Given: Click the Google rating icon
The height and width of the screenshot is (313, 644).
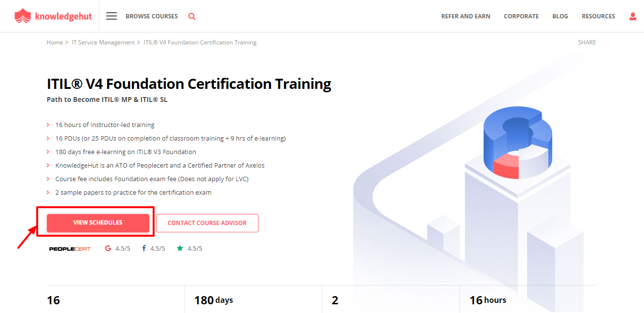Looking at the screenshot, I should click(x=107, y=248).
